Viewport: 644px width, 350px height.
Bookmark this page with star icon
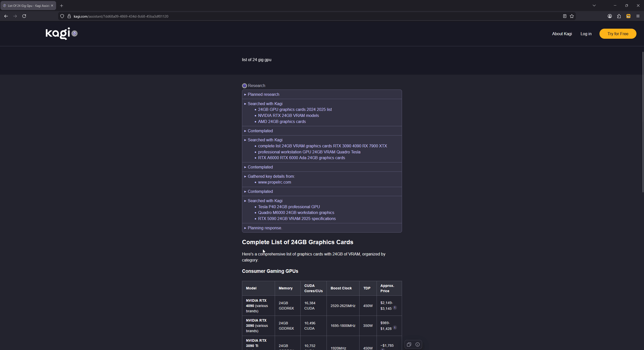(572, 16)
